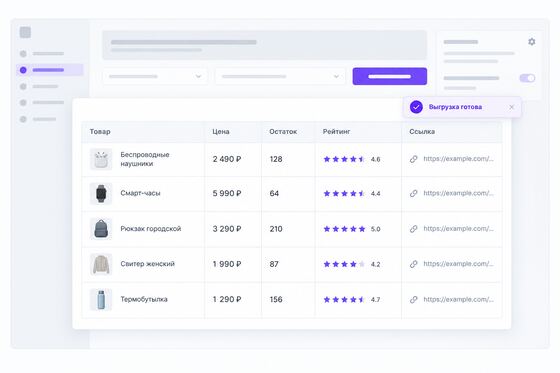The width and height of the screenshot is (560, 373).
Task: Click the backpack product thumbnail
Action: (101, 229)
